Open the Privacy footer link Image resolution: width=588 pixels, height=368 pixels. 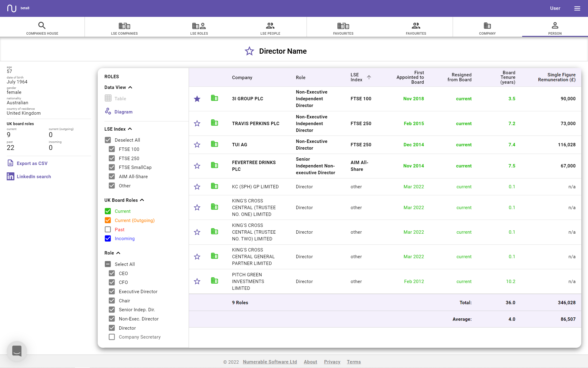point(332,362)
